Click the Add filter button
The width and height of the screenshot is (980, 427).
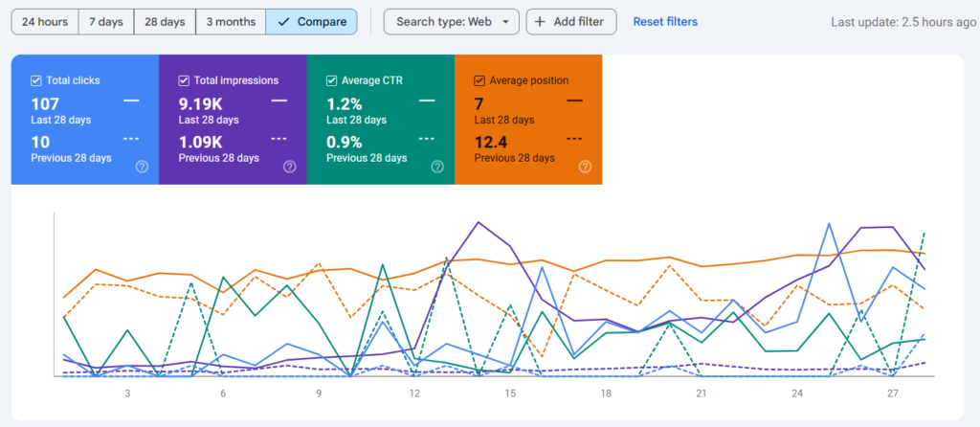pyautogui.click(x=570, y=22)
